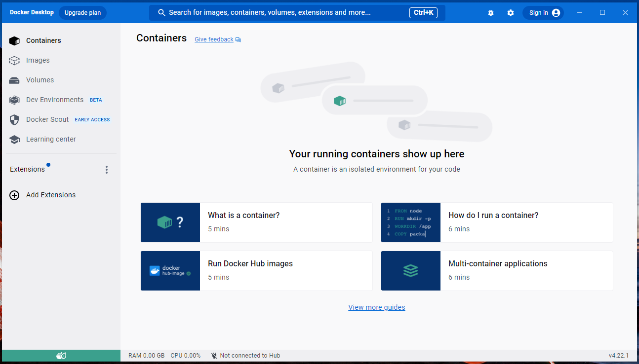The height and width of the screenshot is (364, 639).
Task: Click the Extensions section heading
Action: pos(27,169)
